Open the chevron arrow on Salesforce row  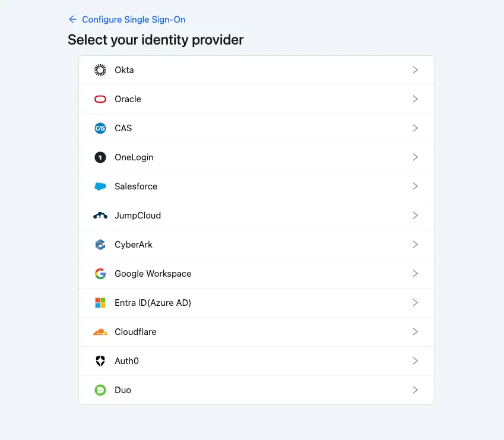point(416,186)
